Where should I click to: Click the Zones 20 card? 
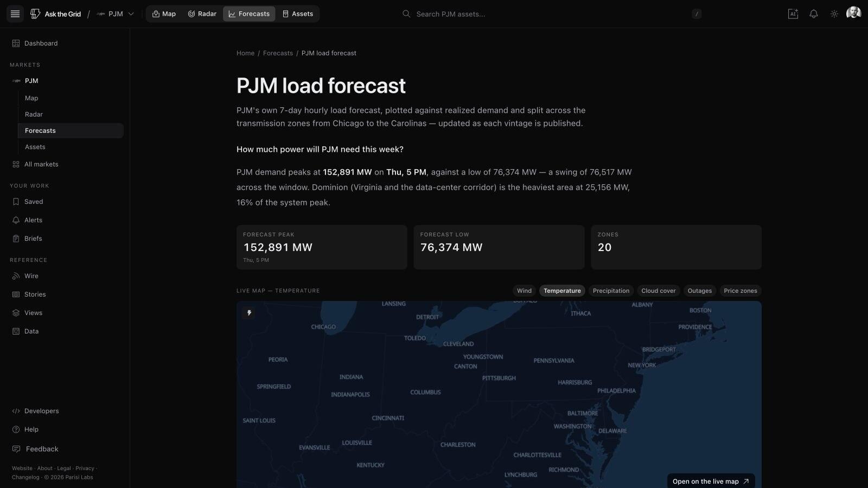point(676,247)
